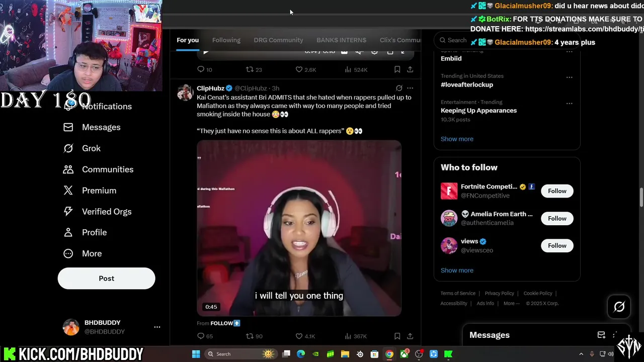Open Verified Orgs in the sidebar
This screenshot has height=362, width=644.
click(97, 212)
